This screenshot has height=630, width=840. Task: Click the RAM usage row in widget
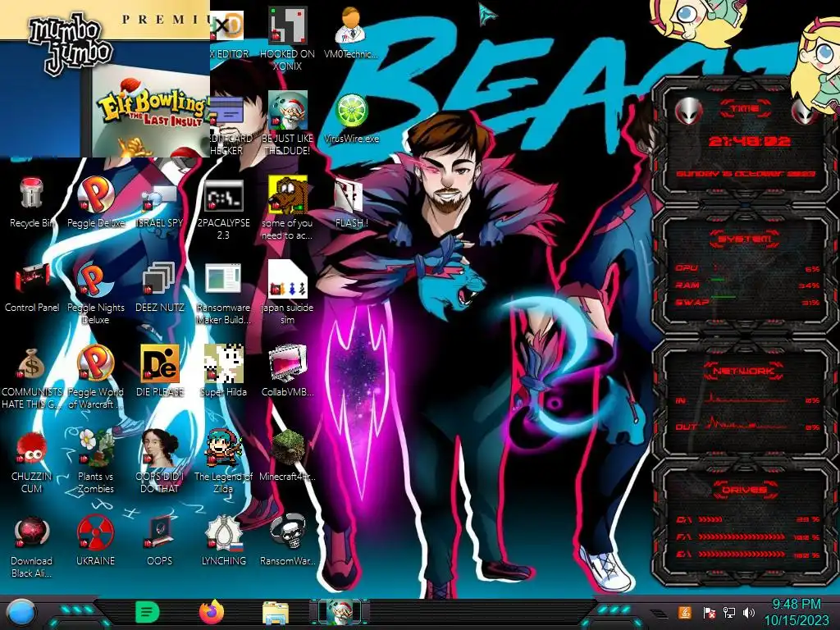coord(747,285)
